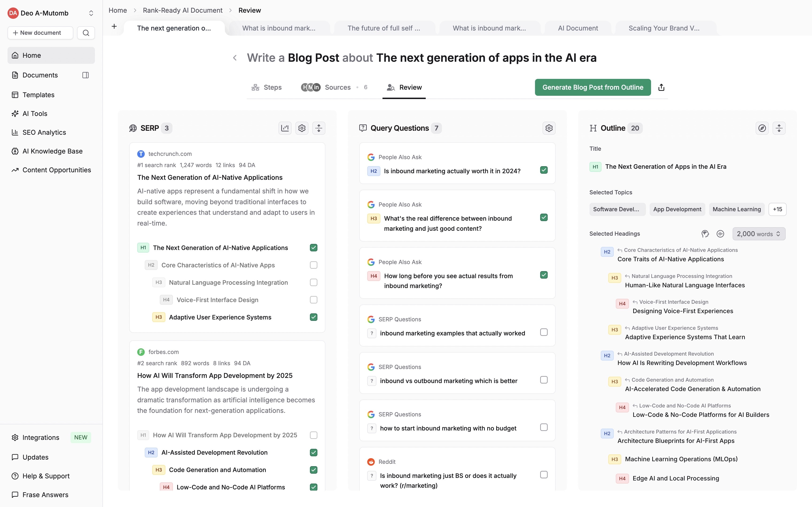
Task: Open the 2,000 words dropdown
Action: coord(759,234)
